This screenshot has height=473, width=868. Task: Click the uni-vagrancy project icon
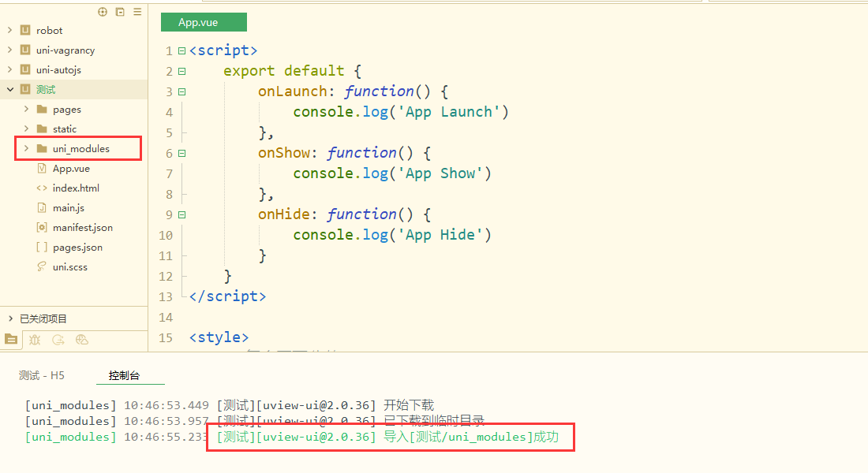(25, 50)
